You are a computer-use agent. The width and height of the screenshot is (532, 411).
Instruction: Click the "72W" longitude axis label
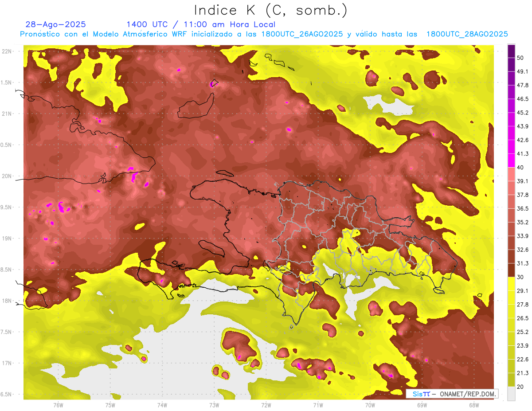click(x=266, y=405)
